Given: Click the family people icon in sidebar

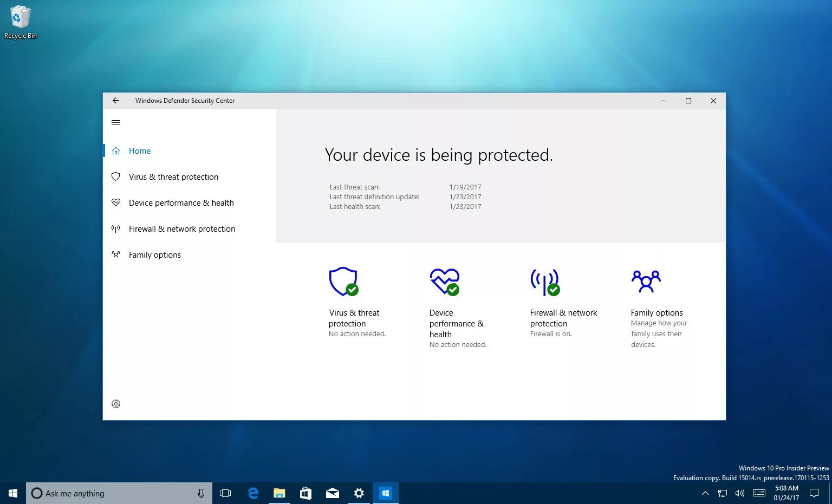Looking at the screenshot, I should (x=116, y=254).
